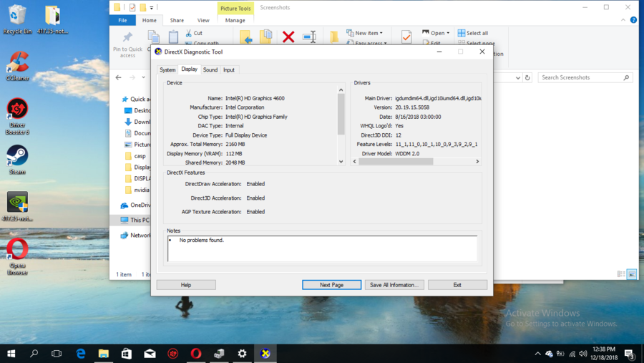Viewport: 644px width, 363px height.
Task: Click the New folder icon in ribbon
Action: 334,37
